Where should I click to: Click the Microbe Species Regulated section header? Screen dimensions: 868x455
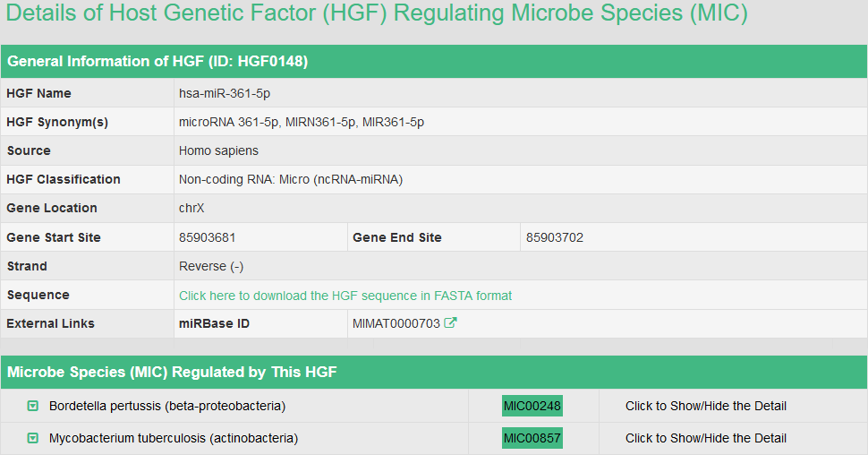click(x=172, y=372)
